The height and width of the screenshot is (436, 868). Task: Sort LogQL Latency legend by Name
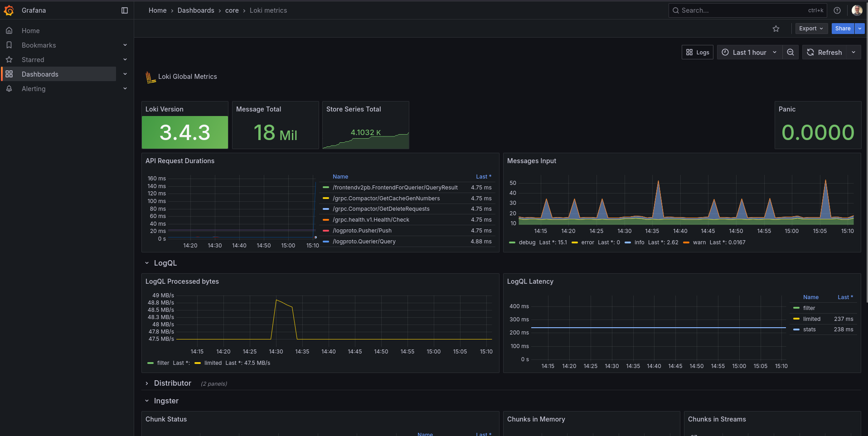(x=811, y=297)
